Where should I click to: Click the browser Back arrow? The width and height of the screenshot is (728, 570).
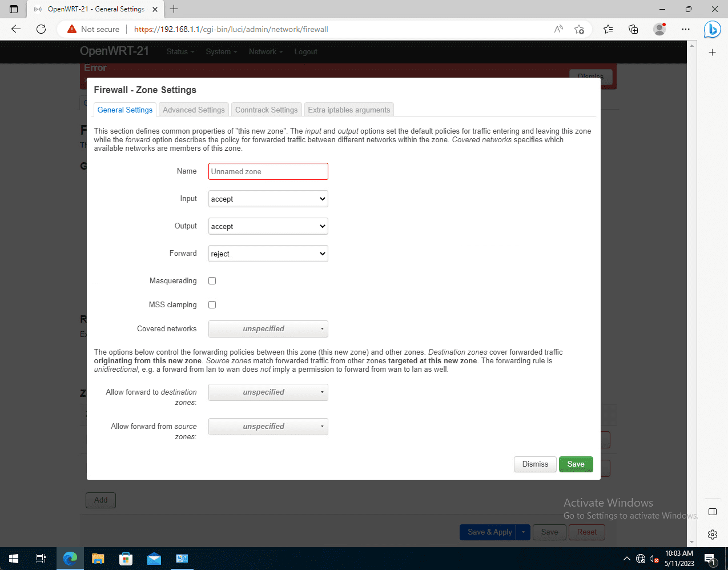(x=16, y=29)
